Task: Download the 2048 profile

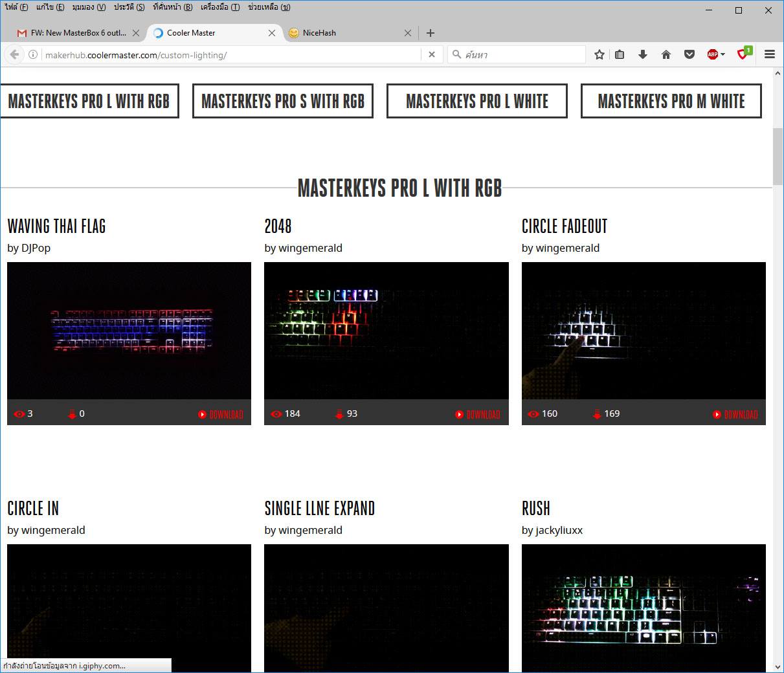Action: (x=478, y=414)
